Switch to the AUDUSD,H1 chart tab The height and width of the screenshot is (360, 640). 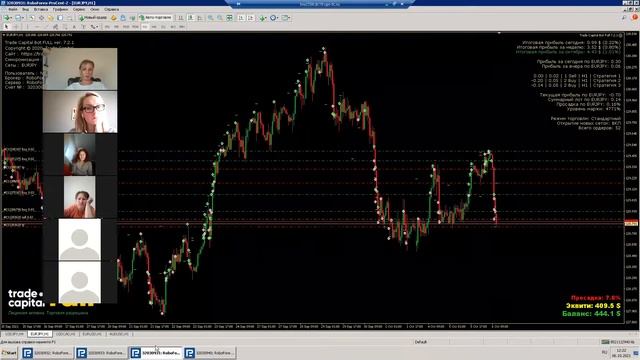120,334
